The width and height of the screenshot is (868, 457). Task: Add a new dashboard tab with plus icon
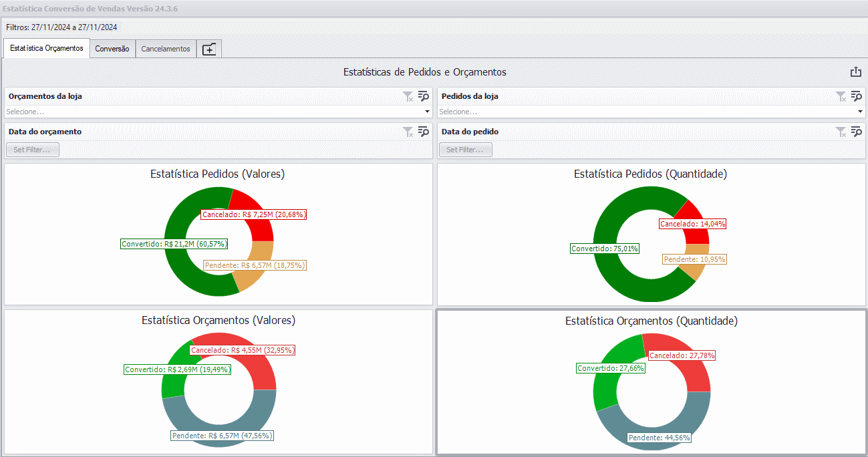coord(209,49)
